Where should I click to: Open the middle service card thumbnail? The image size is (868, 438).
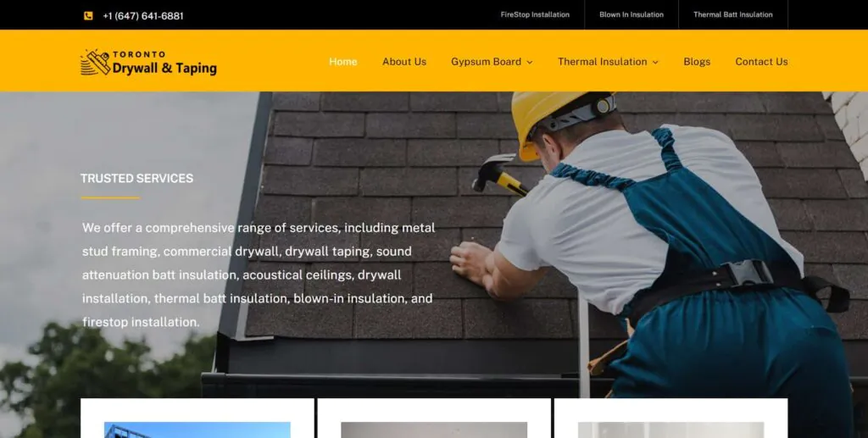(434, 430)
